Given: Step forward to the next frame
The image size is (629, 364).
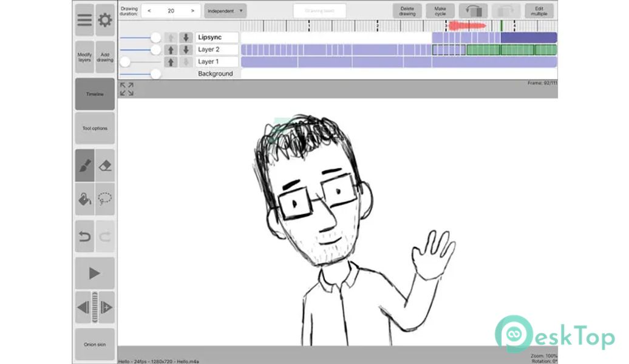Looking at the screenshot, I should coord(107,308).
